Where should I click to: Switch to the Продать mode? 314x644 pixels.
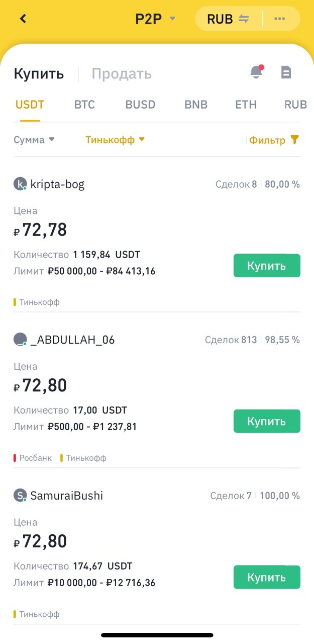tap(121, 74)
